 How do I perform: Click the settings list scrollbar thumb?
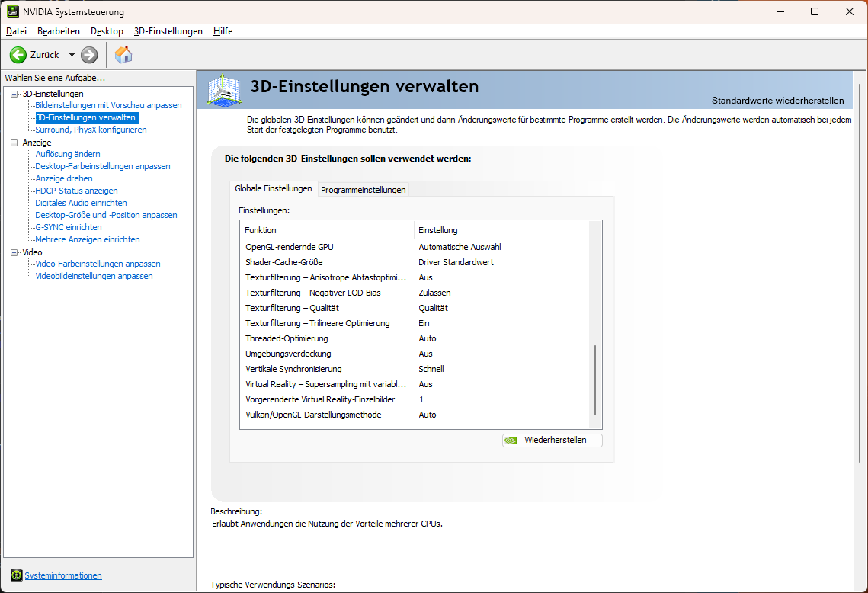[x=595, y=380]
